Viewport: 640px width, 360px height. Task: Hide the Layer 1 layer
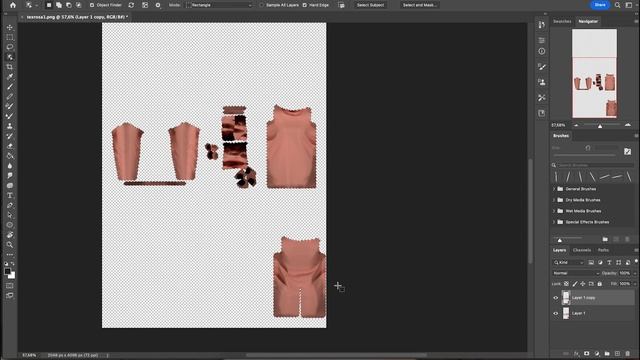(x=556, y=313)
